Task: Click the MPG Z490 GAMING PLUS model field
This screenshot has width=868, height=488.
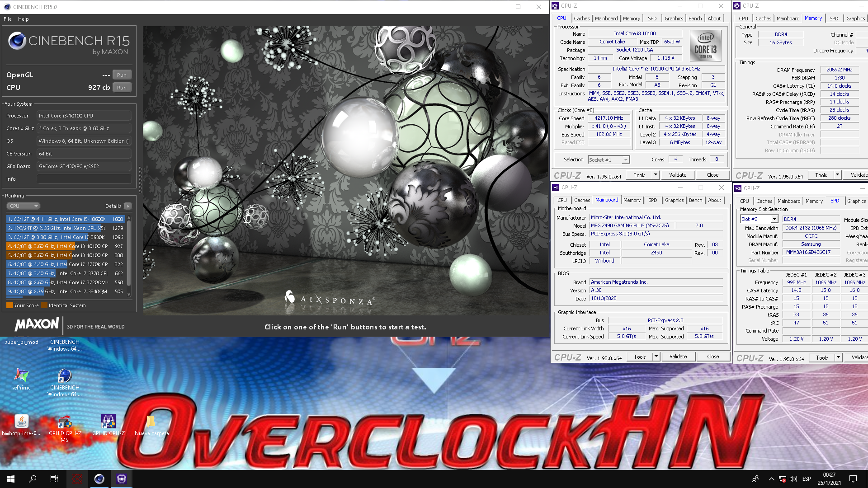Action: (x=632, y=225)
